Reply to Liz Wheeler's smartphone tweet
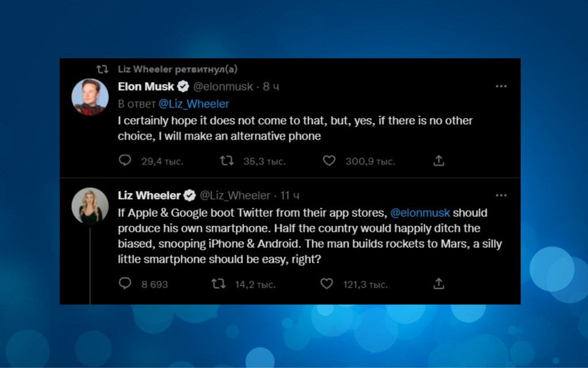This screenshot has height=368, width=588. 125,283
